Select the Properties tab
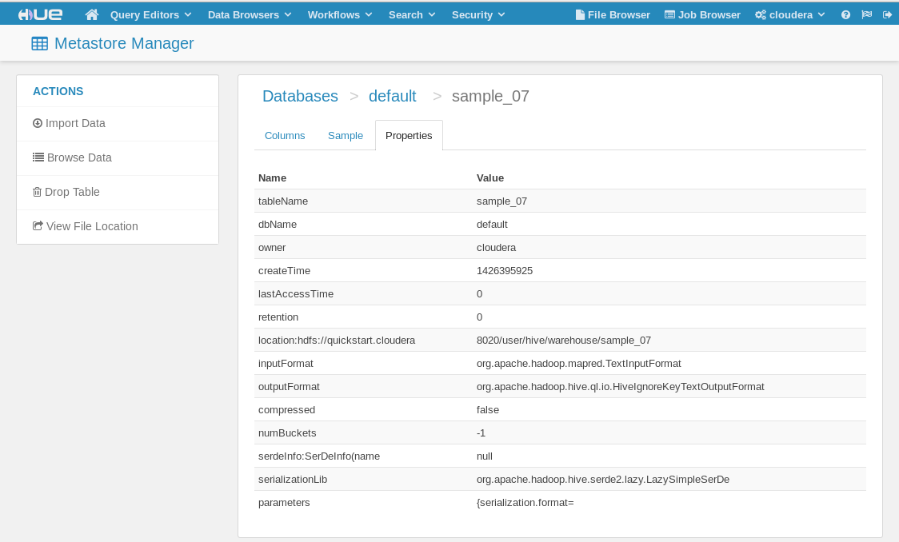The width and height of the screenshot is (899, 542). (x=409, y=135)
